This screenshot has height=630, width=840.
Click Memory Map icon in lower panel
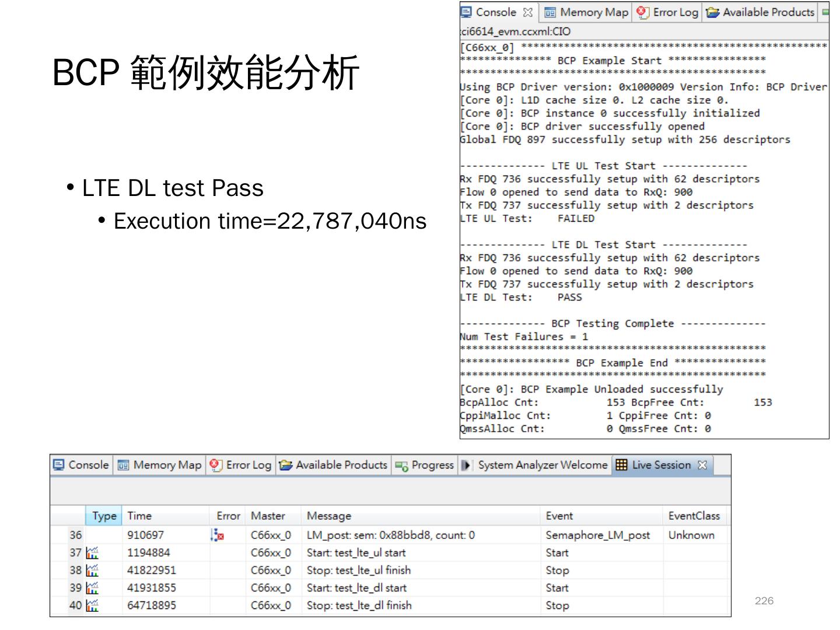[123, 465]
